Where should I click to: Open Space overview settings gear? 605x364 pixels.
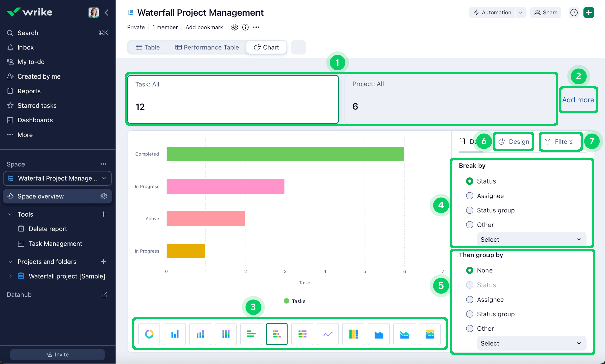click(x=104, y=196)
